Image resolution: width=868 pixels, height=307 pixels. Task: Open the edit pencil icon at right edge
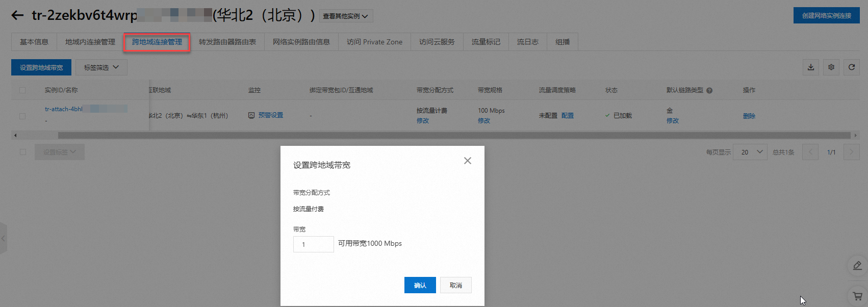tap(857, 266)
